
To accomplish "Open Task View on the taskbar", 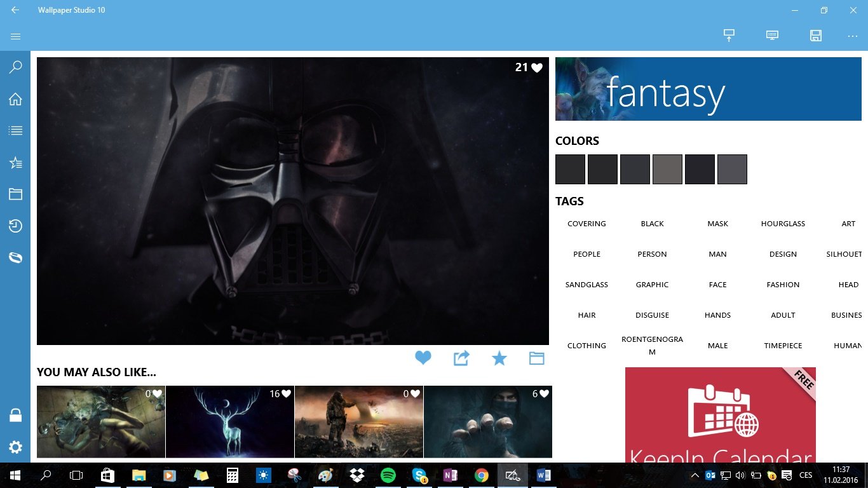I will pyautogui.click(x=76, y=475).
